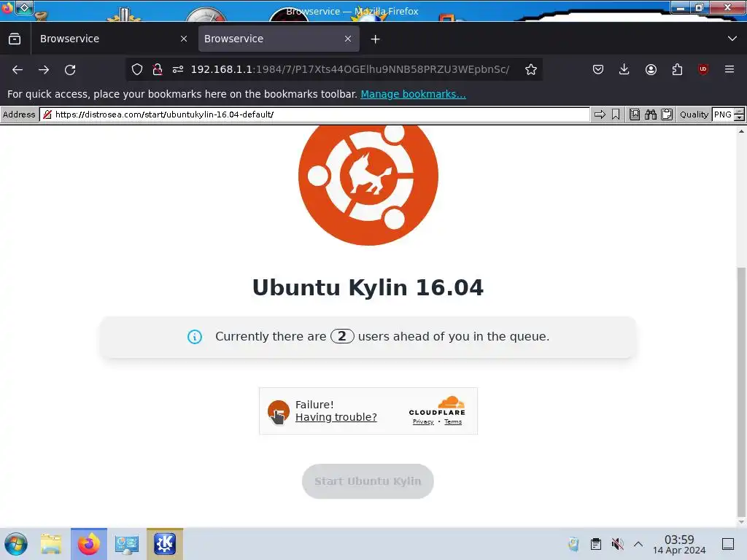Expand hidden system tray icons

tap(638, 544)
